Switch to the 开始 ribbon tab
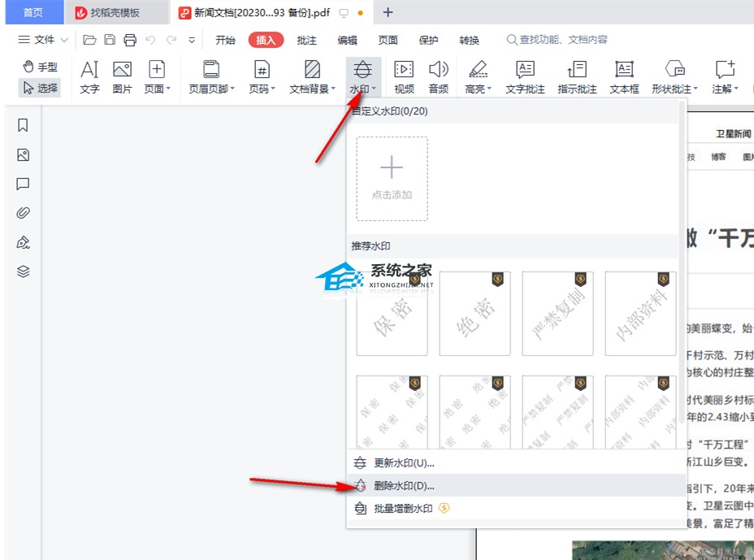Image resolution: width=754 pixels, height=560 pixels. pos(225,41)
